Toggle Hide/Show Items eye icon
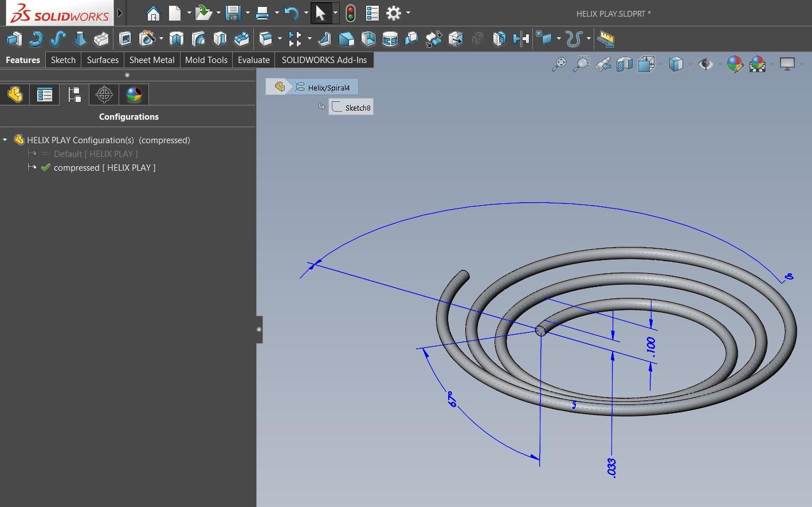Image resolution: width=812 pixels, height=507 pixels. (x=705, y=64)
